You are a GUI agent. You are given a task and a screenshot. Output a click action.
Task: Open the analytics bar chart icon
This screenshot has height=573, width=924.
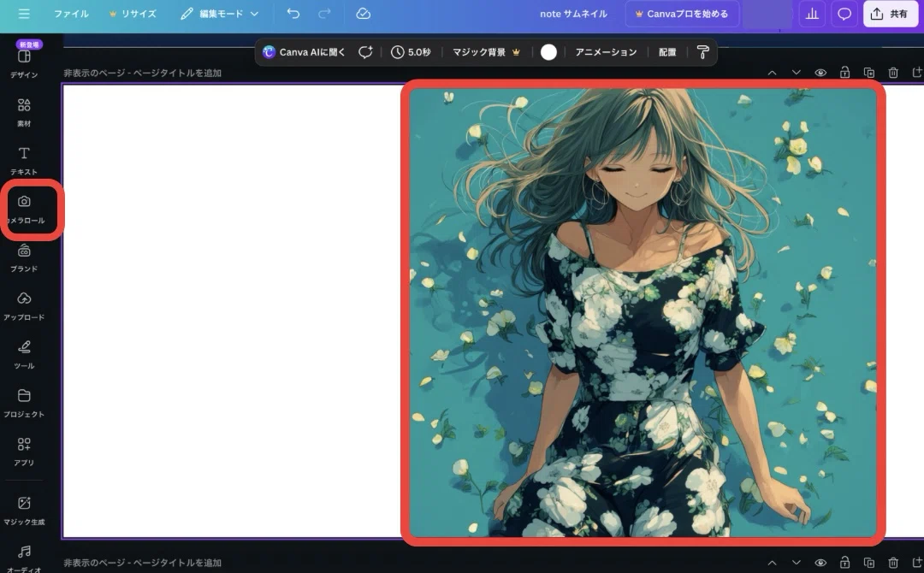(812, 14)
